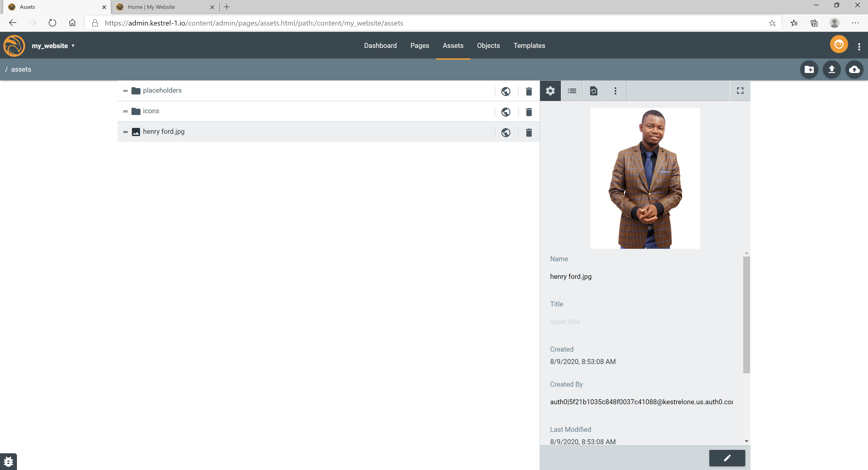Viewport: 868px width, 470px height.
Task: Switch to the Pages tab
Action: coord(420,45)
